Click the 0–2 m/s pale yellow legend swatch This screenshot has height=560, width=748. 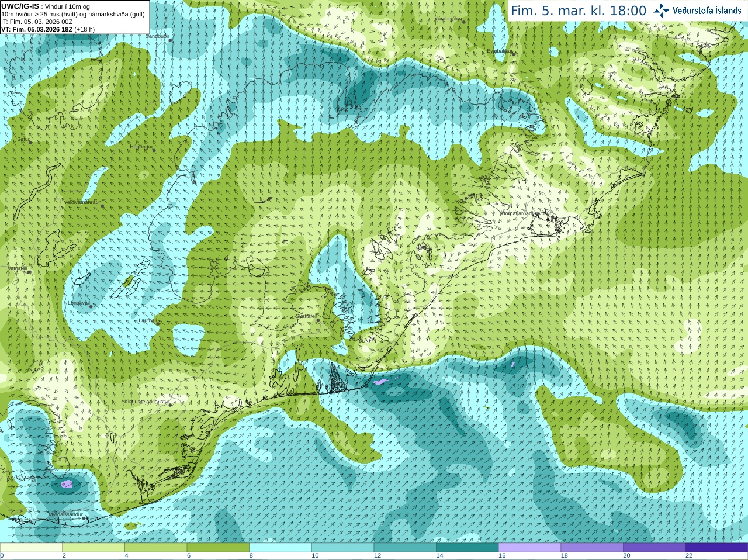[31, 548]
